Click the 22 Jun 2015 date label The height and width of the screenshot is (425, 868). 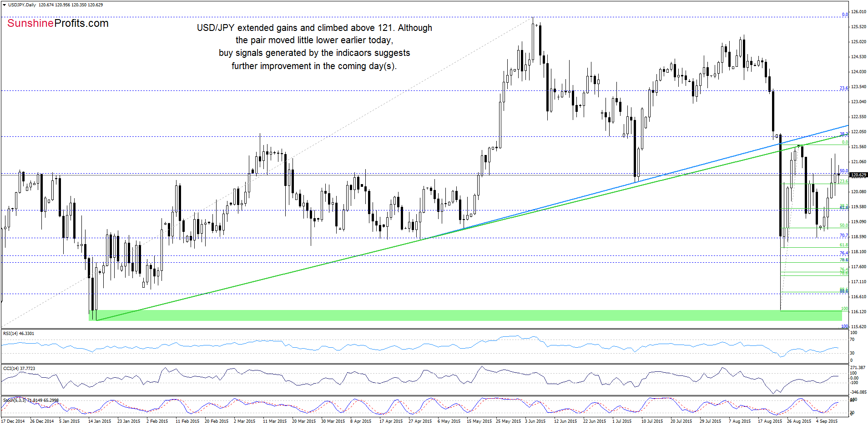(x=595, y=421)
